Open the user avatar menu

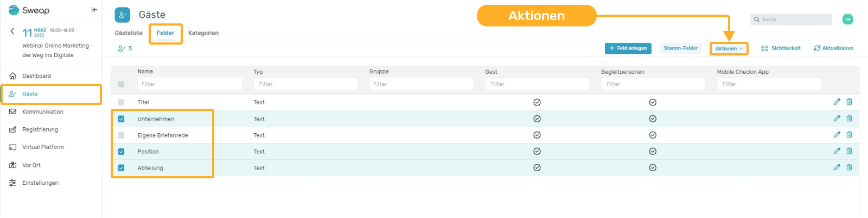click(848, 20)
